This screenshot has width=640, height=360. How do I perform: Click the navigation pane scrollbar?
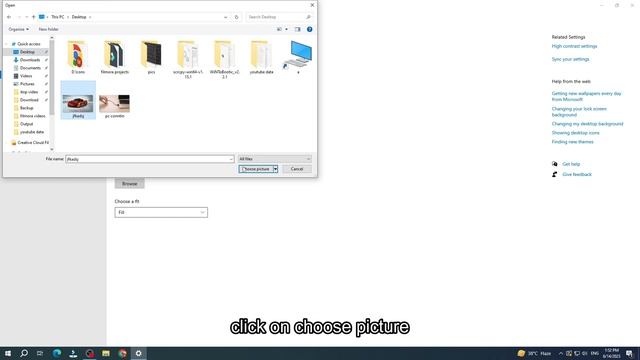tap(52, 78)
